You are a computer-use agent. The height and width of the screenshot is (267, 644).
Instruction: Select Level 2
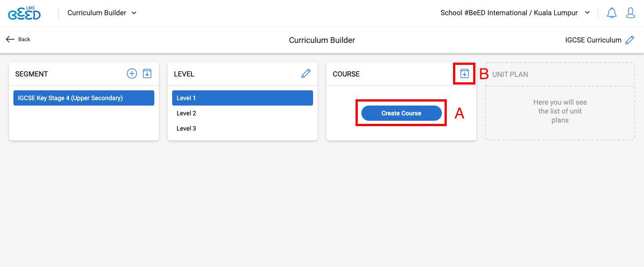[x=242, y=113]
